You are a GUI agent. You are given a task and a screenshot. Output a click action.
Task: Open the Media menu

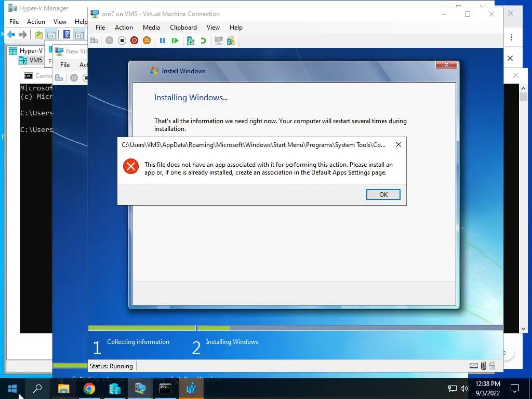point(151,28)
